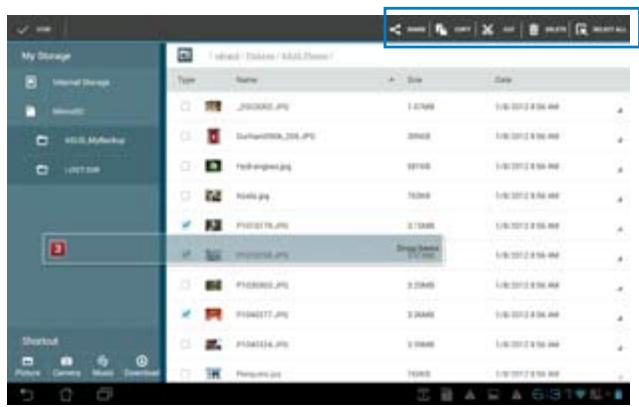Open the row-end arrow for P1030903.JPG

[620, 288]
